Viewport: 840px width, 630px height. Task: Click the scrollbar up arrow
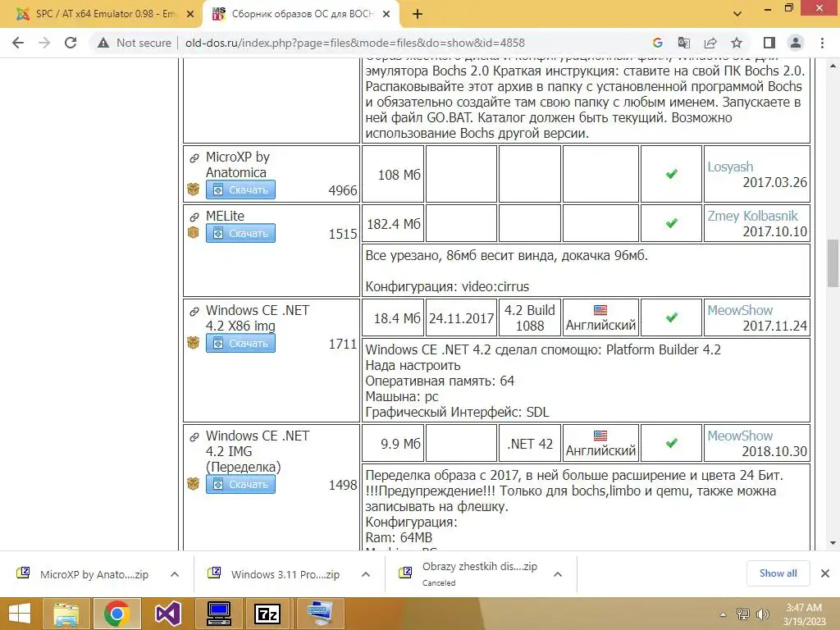click(x=833, y=66)
